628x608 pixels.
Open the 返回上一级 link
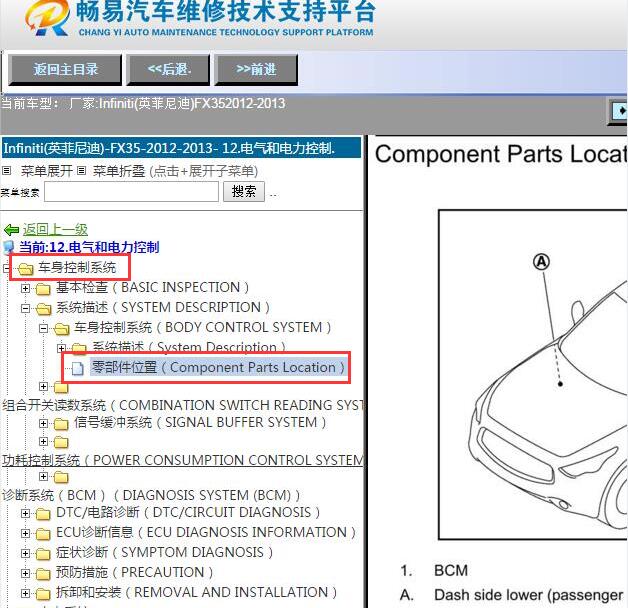tap(55, 230)
